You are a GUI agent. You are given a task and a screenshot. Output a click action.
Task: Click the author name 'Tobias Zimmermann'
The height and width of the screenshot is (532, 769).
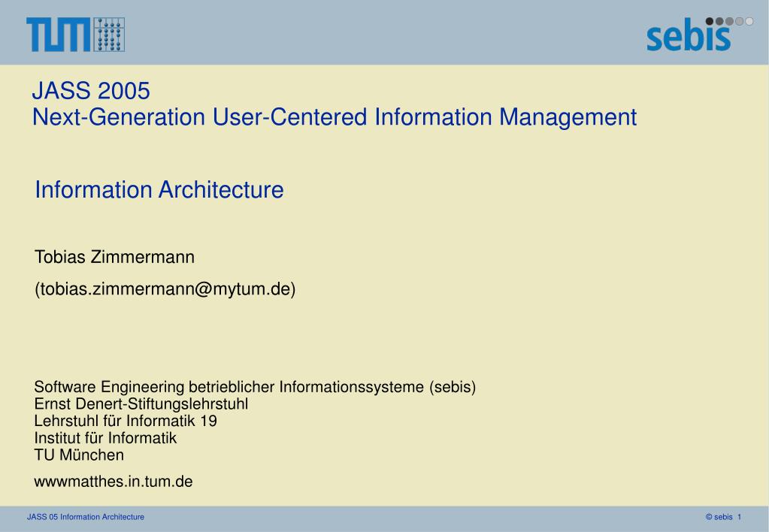coord(115,257)
